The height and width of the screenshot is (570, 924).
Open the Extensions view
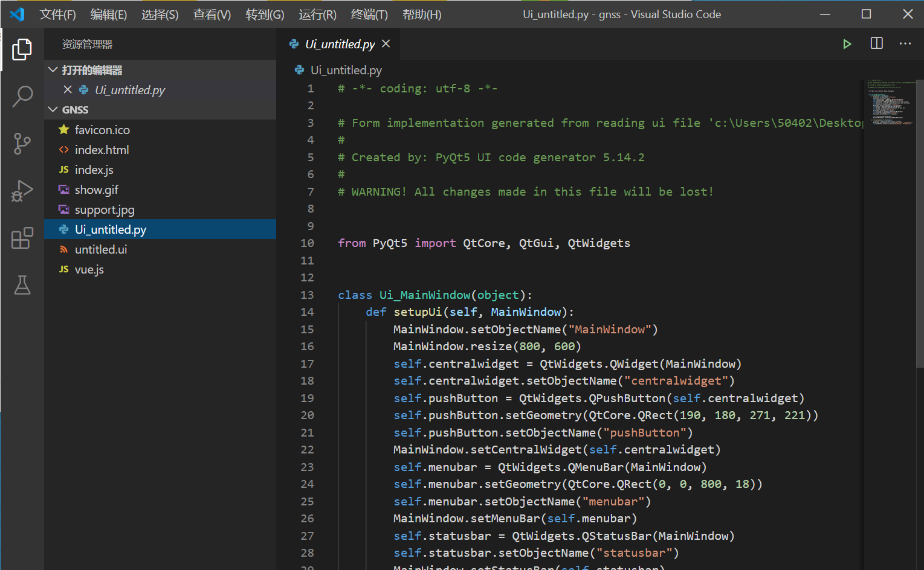(x=22, y=239)
